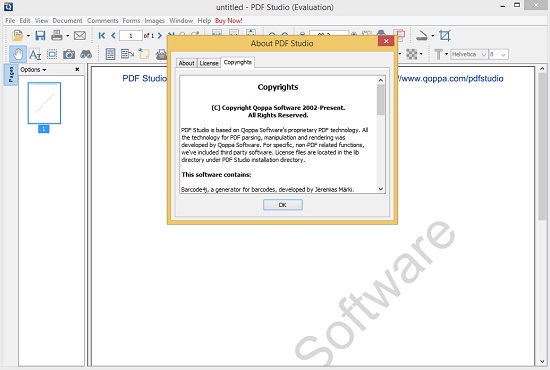Image resolution: width=550 pixels, height=370 pixels.
Task: Expand the text T tool dropdown arrow
Action: tap(447, 54)
